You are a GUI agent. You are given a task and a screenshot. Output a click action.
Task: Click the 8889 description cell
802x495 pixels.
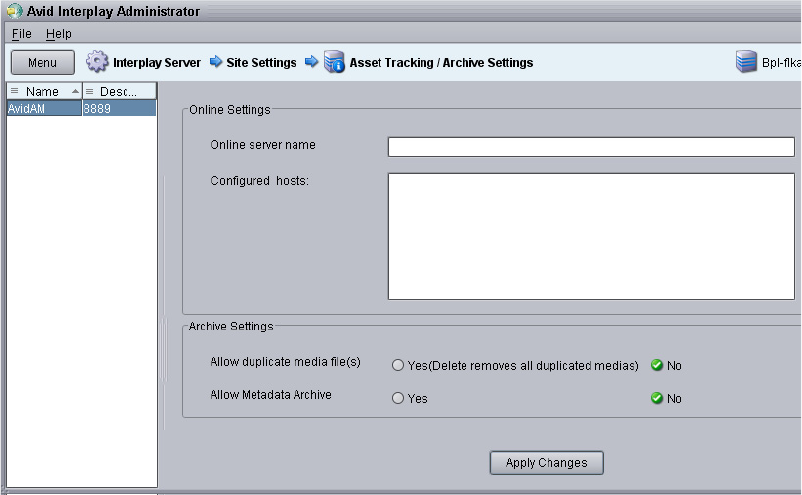pyautogui.click(x=119, y=108)
